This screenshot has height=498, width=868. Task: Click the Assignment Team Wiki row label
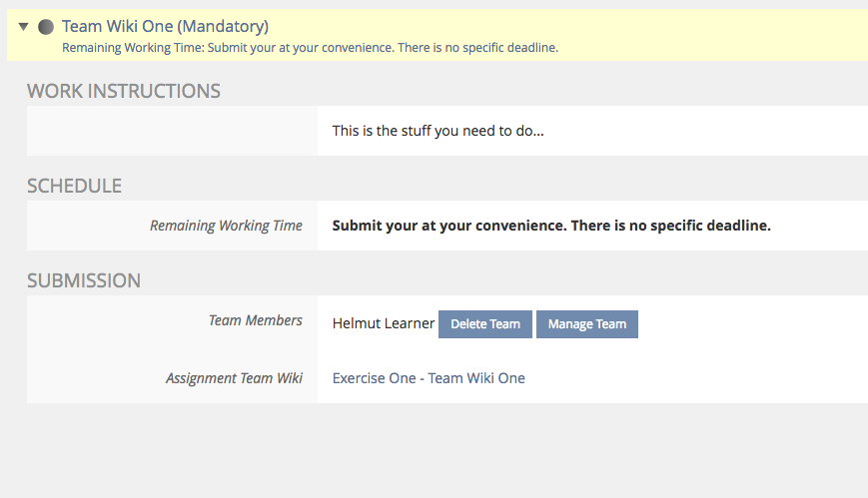tap(234, 378)
